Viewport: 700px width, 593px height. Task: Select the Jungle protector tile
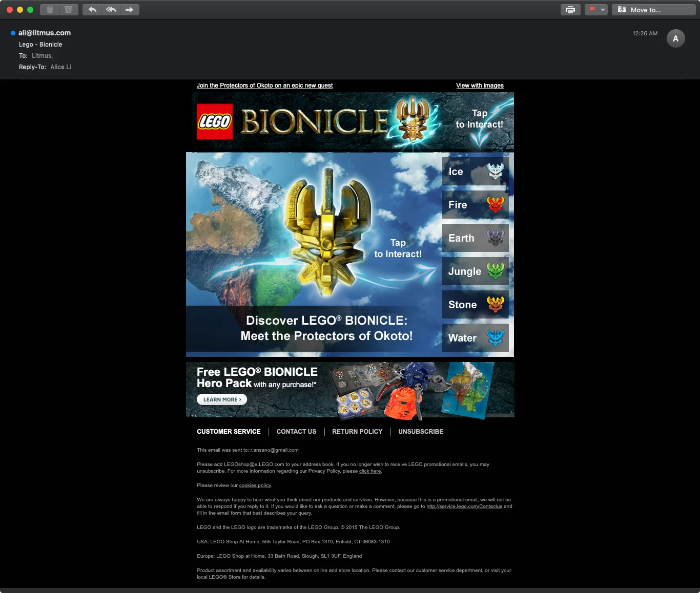tap(476, 271)
